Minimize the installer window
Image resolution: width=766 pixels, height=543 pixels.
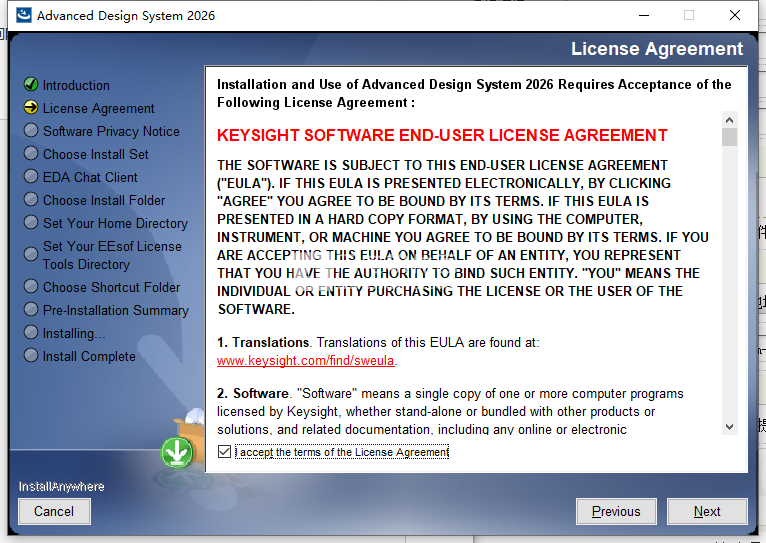click(641, 15)
